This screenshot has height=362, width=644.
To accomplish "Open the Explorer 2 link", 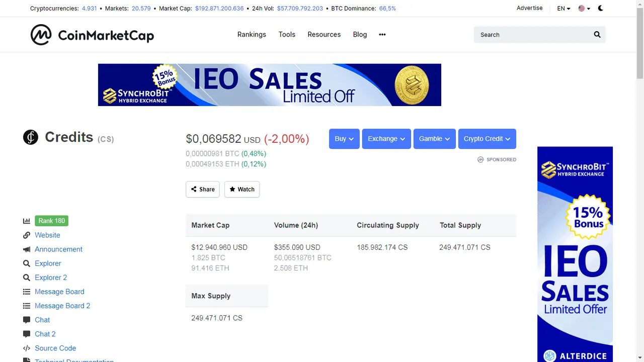I will [x=51, y=277].
